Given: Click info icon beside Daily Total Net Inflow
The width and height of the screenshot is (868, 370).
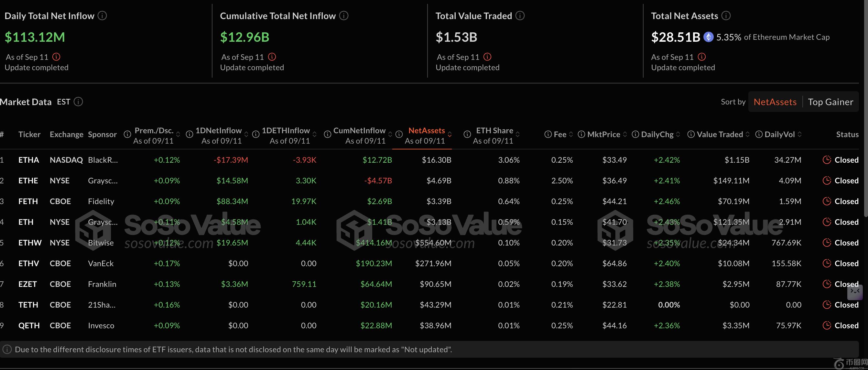Looking at the screenshot, I should (x=102, y=16).
